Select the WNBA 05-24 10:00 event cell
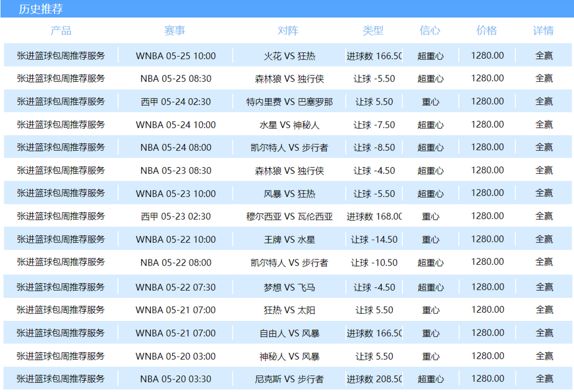The width and height of the screenshot is (574, 392). pyautogui.click(x=176, y=125)
